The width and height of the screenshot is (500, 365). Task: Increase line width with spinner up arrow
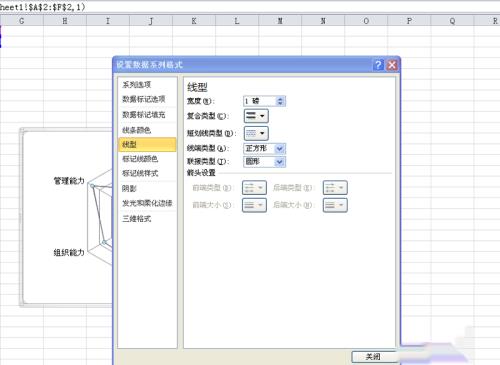pyautogui.click(x=280, y=99)
